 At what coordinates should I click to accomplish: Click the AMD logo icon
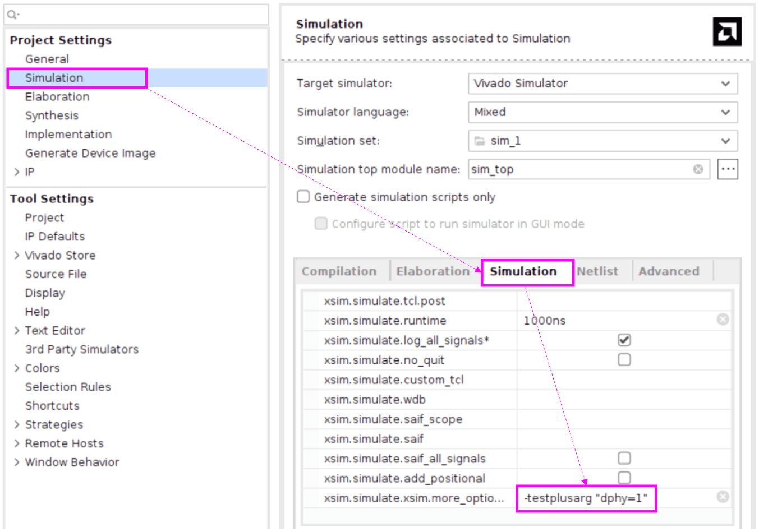tap(727, 31)
